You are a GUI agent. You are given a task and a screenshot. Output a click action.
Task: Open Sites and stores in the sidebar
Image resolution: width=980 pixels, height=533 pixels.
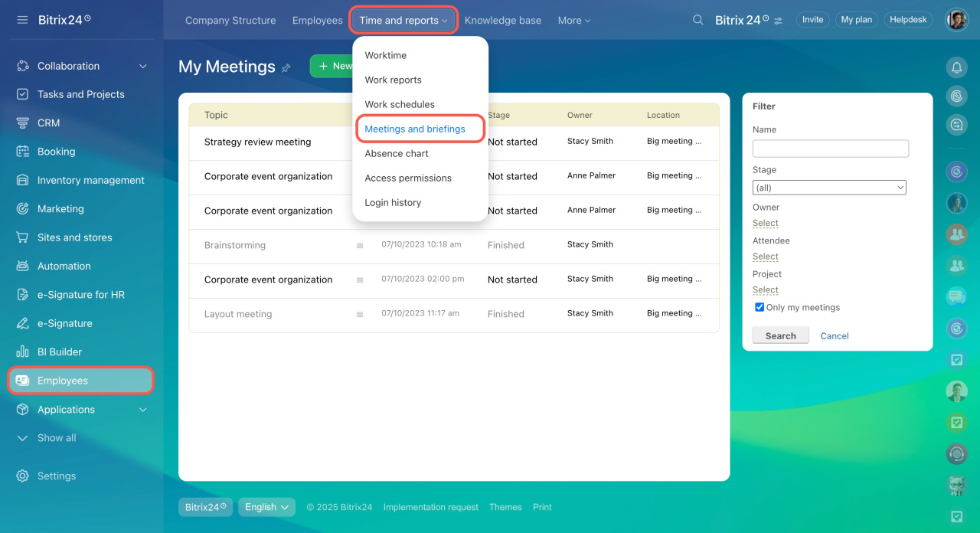74,237
